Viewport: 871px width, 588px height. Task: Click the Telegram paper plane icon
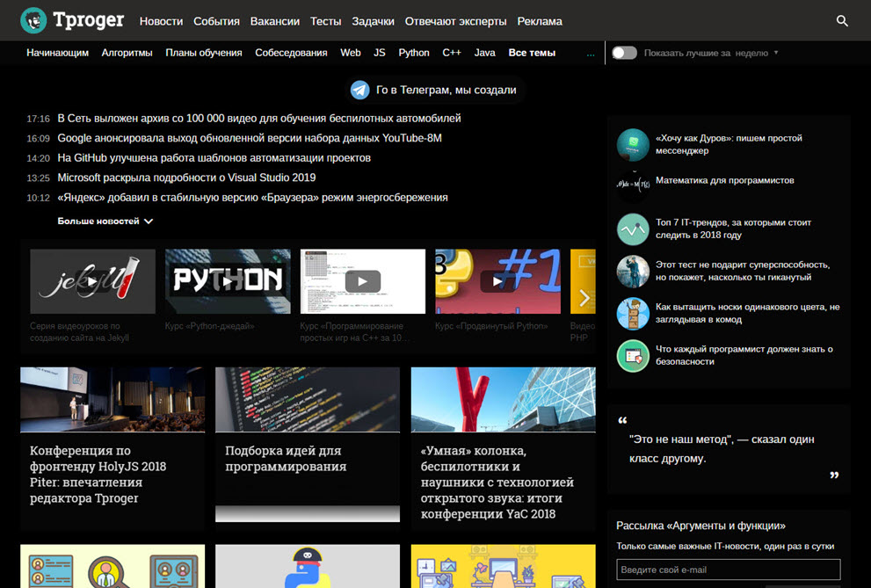click(360, 90)
